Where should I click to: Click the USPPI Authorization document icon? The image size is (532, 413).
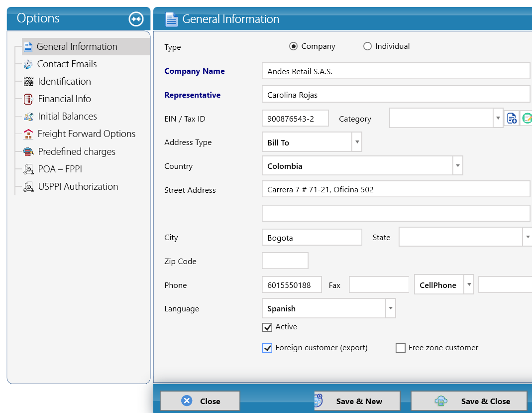(x=28, y=187)
